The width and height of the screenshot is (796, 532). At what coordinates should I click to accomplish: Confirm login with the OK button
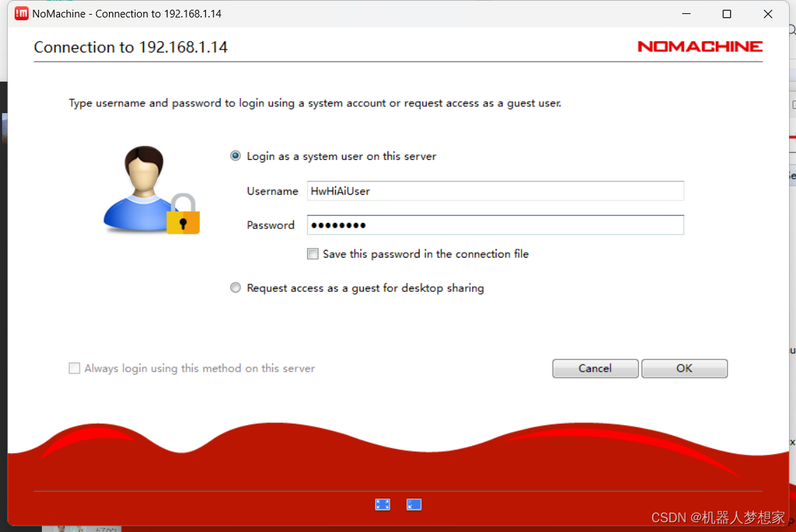[x=684, y=369]
